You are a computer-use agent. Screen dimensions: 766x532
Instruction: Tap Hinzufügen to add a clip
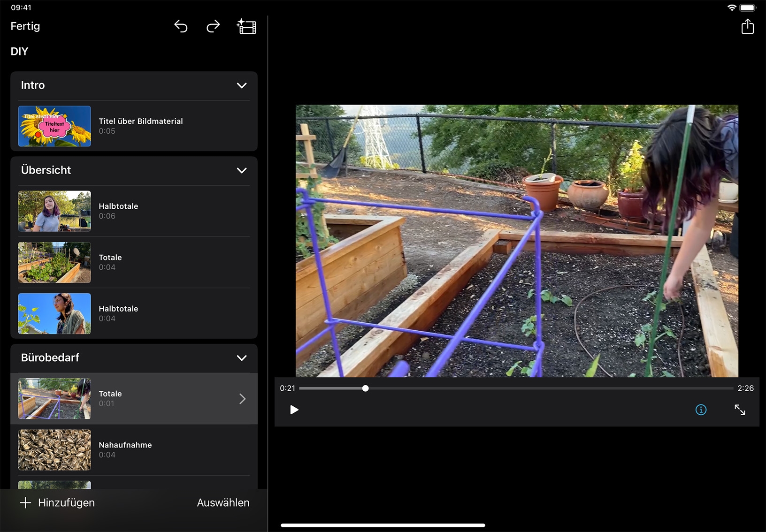pyautogui.click(x=66, y=502)
